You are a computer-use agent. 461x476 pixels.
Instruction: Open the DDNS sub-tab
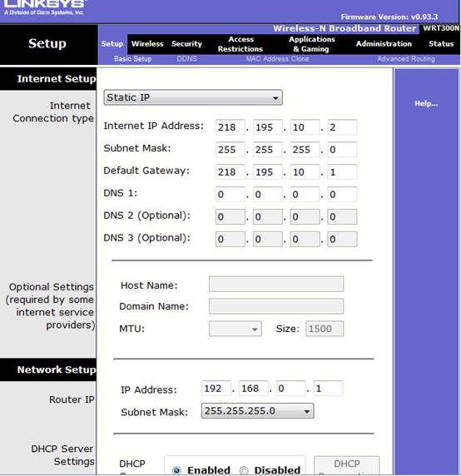coord(186,58)
